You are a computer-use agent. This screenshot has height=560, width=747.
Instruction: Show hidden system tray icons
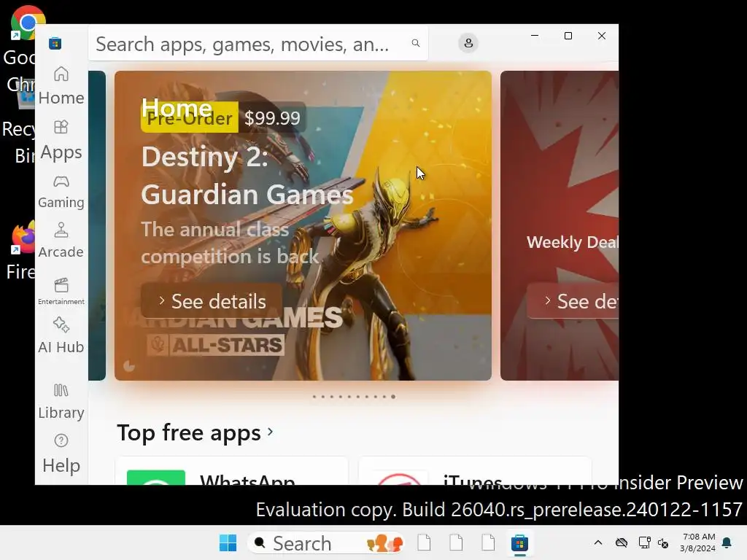click(598, 542)
